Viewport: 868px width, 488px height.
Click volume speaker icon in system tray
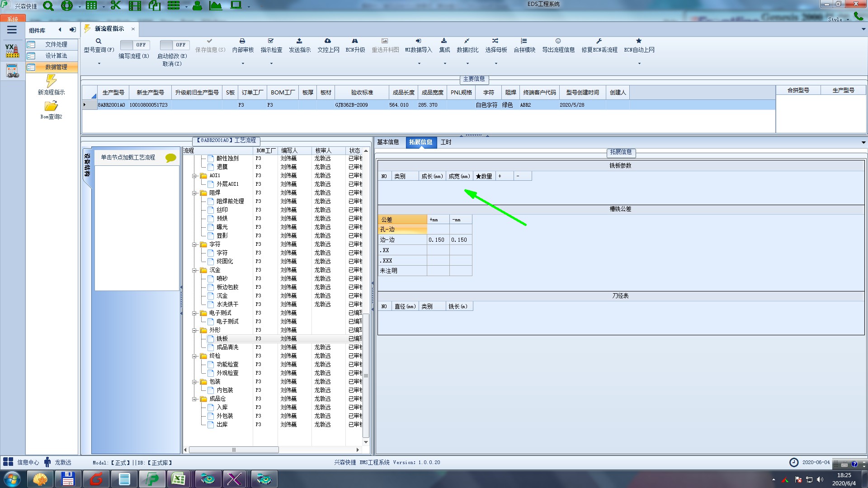(x=820, y=479)
